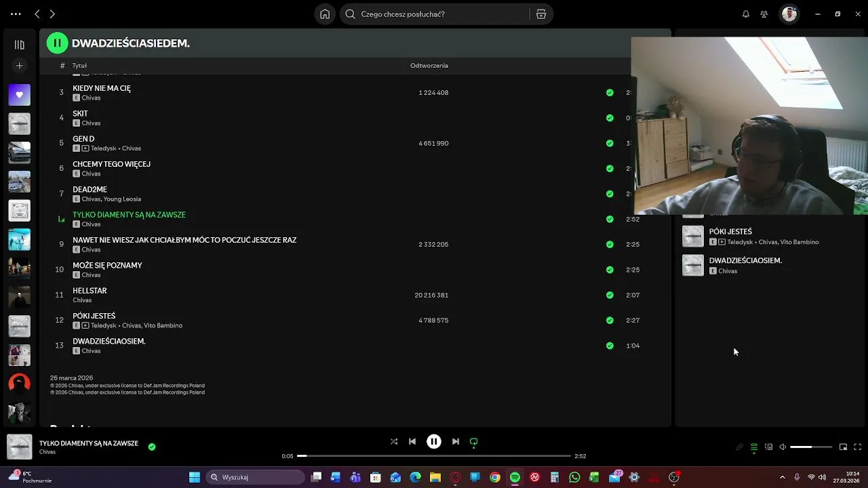
Task: Open artist link Young Leosia
Action: (x=122, y=199)
